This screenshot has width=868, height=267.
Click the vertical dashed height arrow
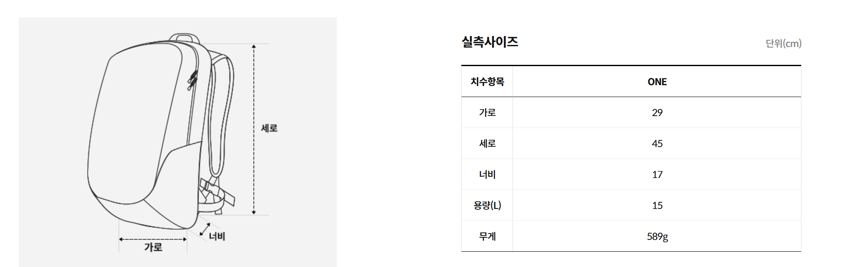(x=254, y=129)
